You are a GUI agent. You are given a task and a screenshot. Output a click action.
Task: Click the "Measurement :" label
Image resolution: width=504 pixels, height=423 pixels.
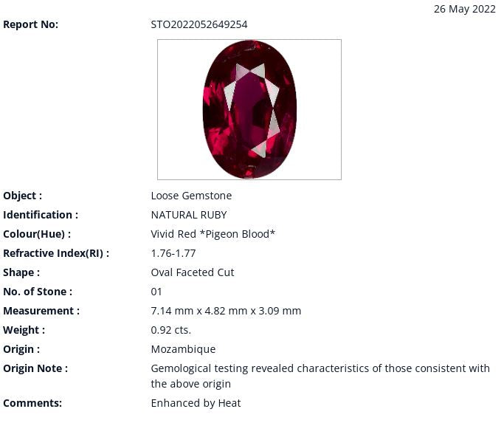[x=41, y=311]
